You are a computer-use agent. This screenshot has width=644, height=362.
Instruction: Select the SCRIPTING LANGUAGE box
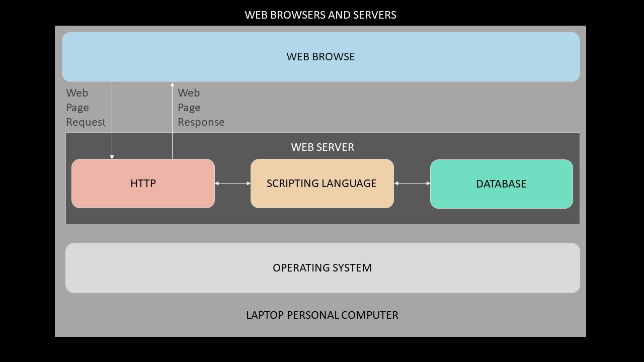(322, 184)
